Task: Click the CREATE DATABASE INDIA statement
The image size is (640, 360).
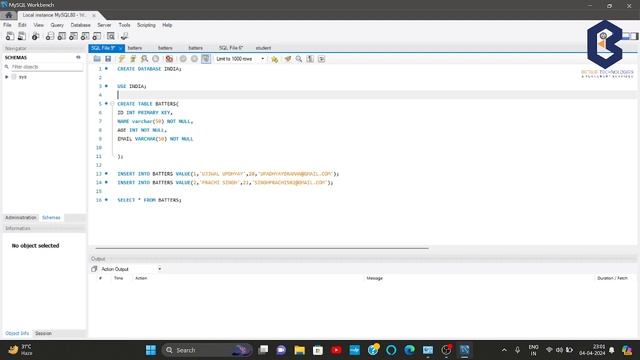Action: (149, 69)
